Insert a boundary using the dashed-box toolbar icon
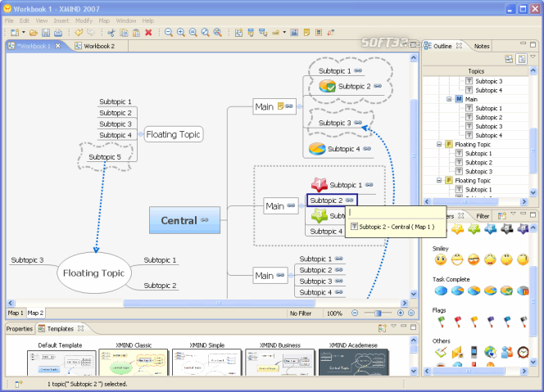Image resolution: width=544 pixels, height=392 pixels. (x=319, y=33)
